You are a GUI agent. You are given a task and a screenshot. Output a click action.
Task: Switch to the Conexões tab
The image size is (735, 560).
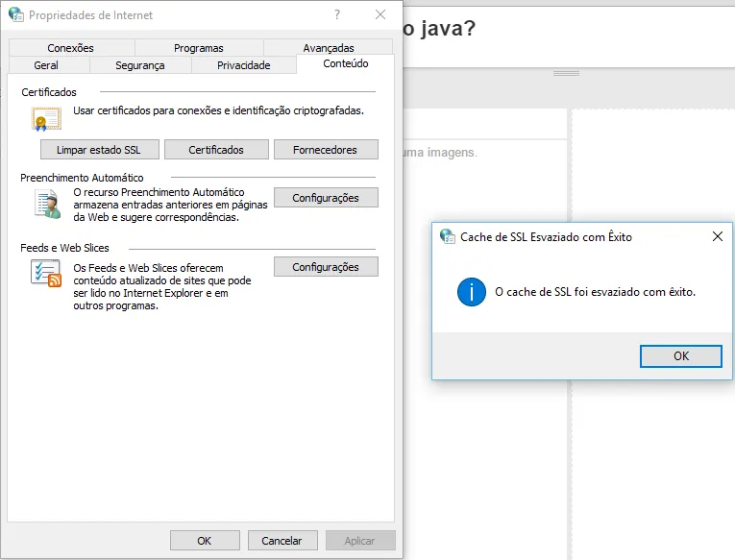click(71, 48)
